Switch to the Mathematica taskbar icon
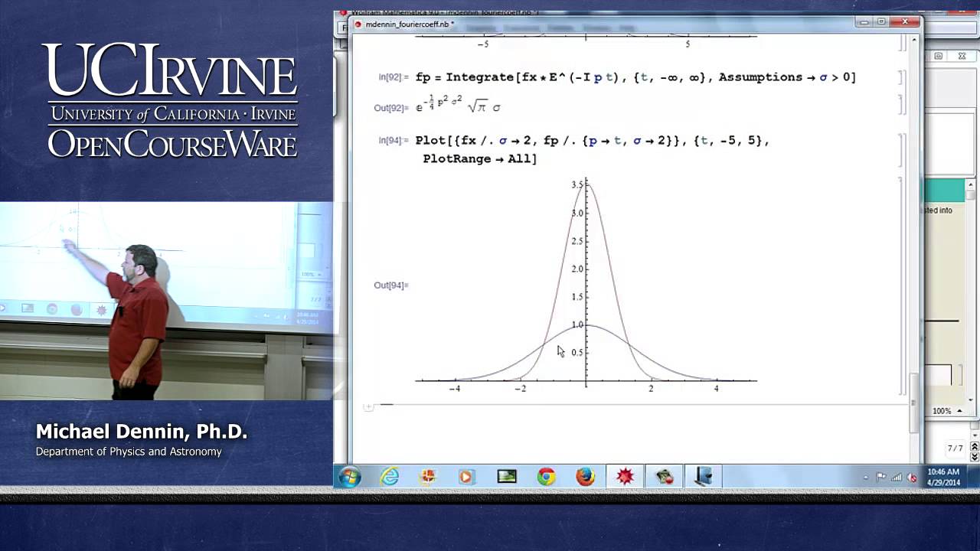 (625, 477)
